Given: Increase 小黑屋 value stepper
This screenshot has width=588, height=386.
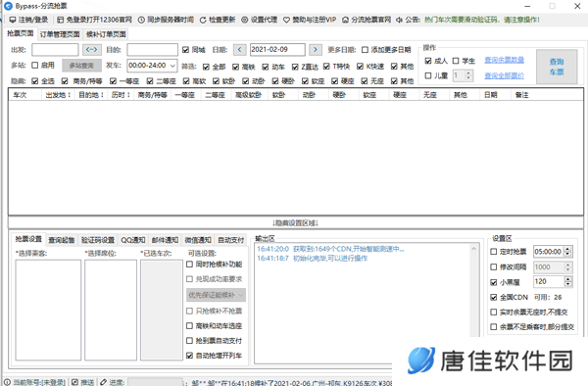Looking at the screenshot, I should pyautogui.click(x=567, y=279).
